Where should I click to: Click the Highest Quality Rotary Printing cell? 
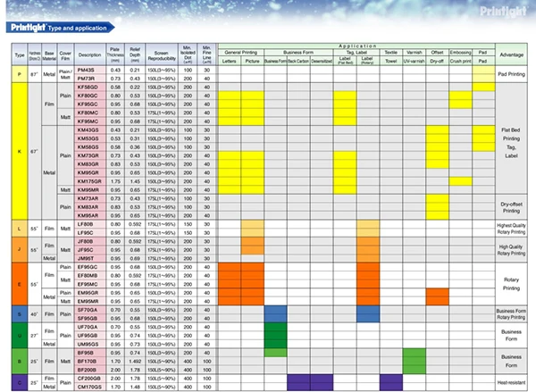tap(511, 229)
